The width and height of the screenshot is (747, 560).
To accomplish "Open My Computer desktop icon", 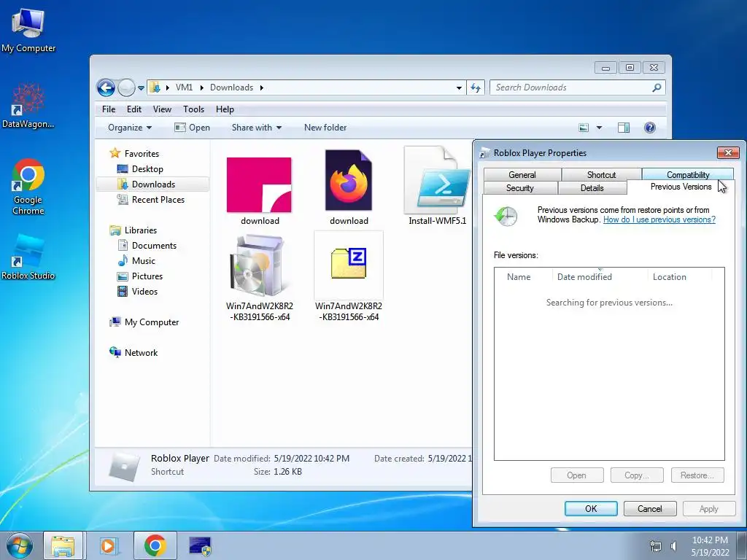I will coord(28,31).
